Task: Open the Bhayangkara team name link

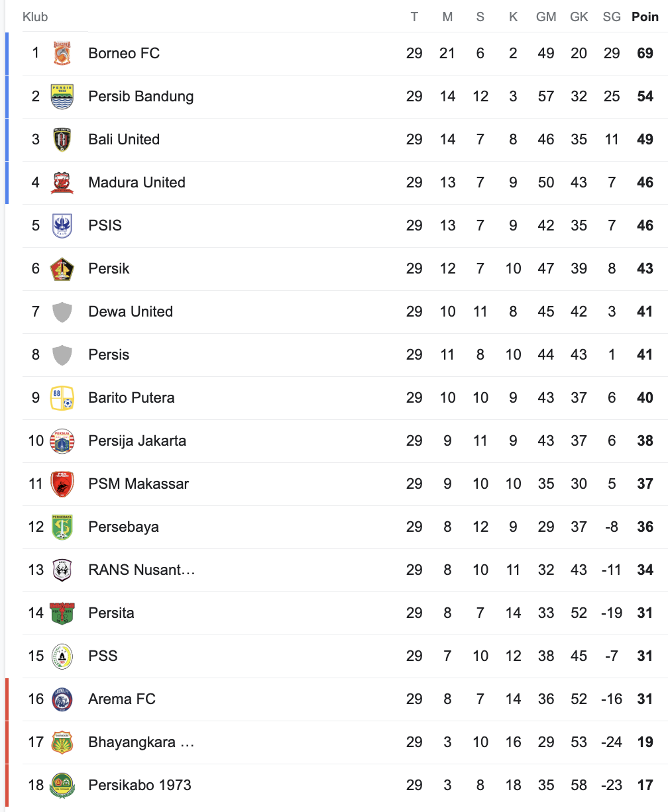Action: click(141, 742)
